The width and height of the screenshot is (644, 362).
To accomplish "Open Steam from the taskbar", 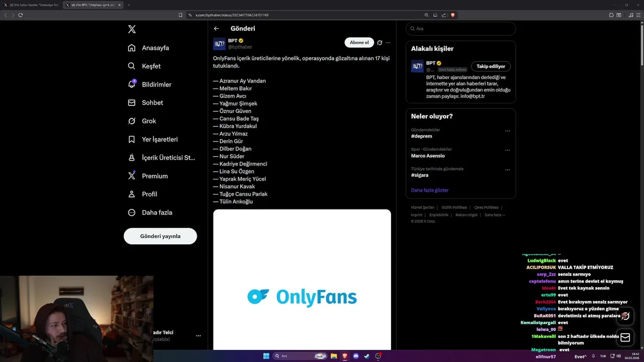I will pyautogui.click(x=367, y=356).
